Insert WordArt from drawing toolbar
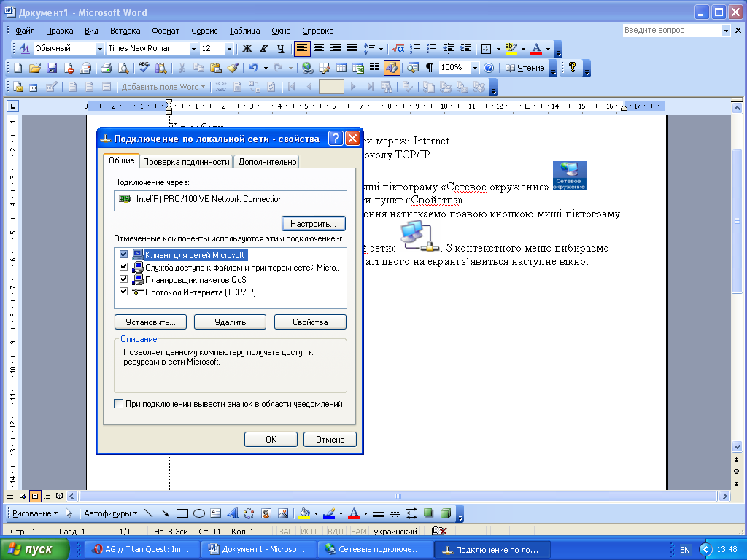The height and width of the screenshot is (560, 747). point(233,513)
